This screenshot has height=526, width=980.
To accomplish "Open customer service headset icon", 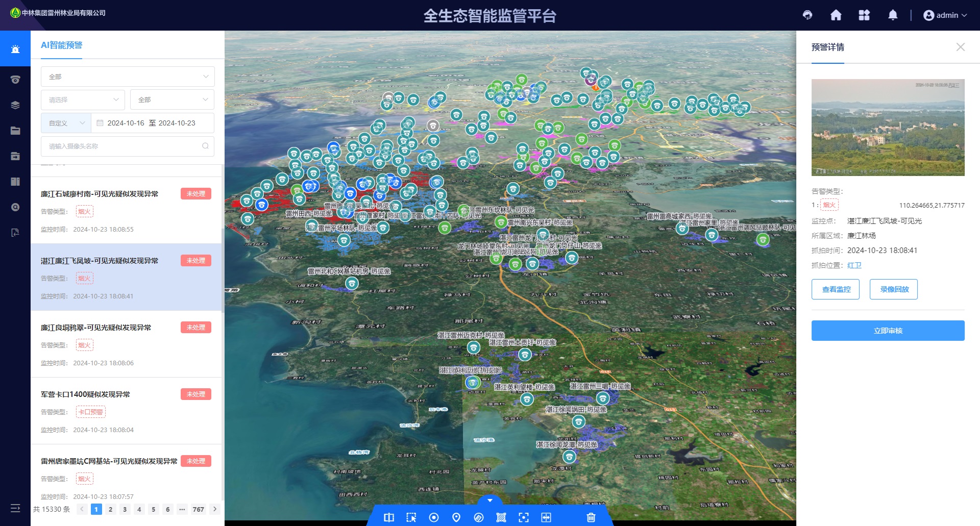I will (x=807, y=15).
